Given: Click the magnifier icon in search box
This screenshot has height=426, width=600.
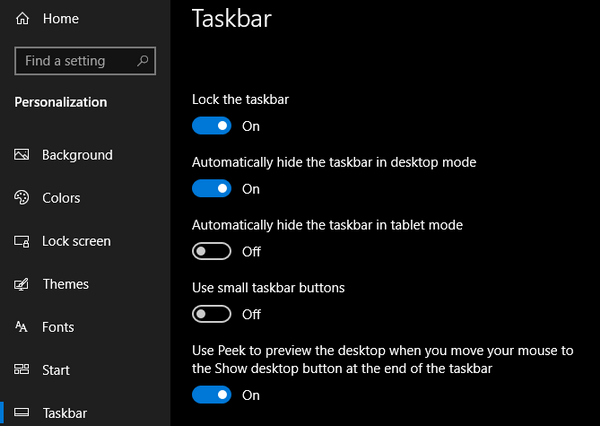Looking at the screenshot, I should 143,61.
